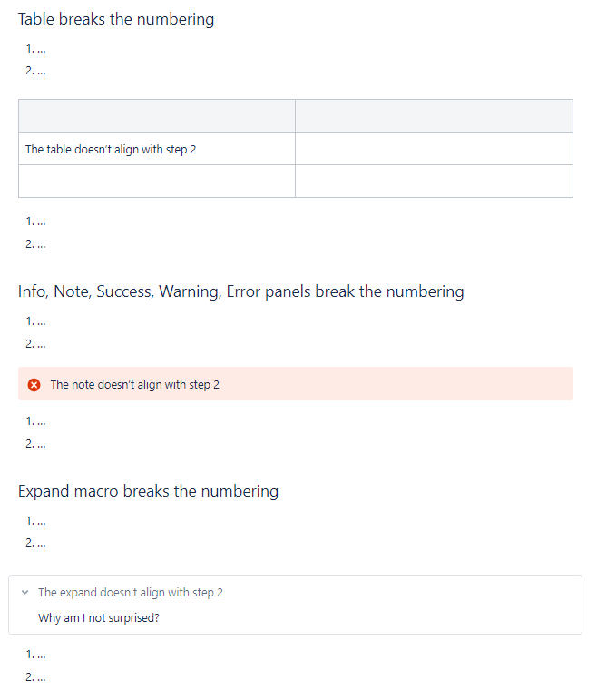Click the empty cell right of the table text
This screenshot has width=597, height=700.
435,149
